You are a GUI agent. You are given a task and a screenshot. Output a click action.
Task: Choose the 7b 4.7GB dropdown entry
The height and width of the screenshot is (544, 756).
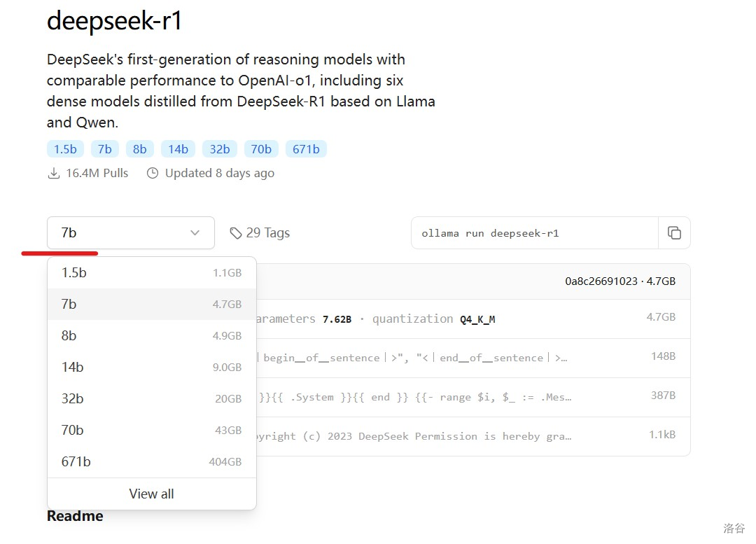(151, 305)
